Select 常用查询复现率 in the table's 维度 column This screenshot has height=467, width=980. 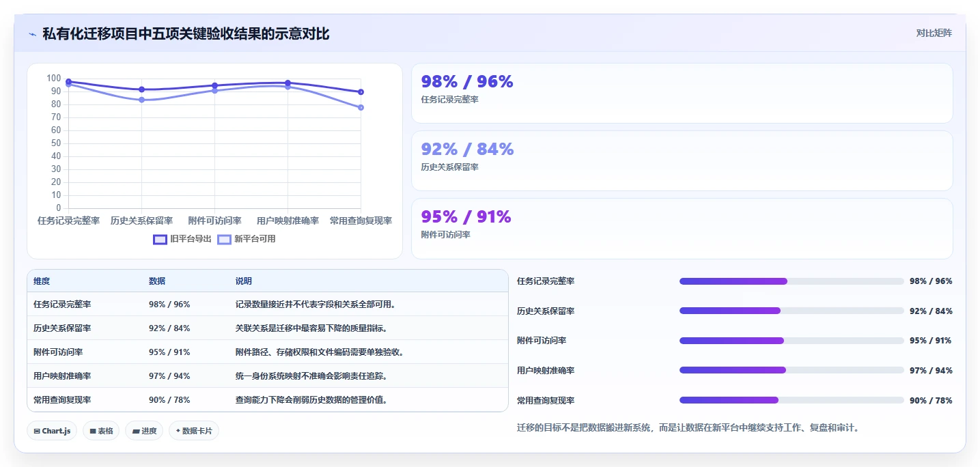point(62,400)
